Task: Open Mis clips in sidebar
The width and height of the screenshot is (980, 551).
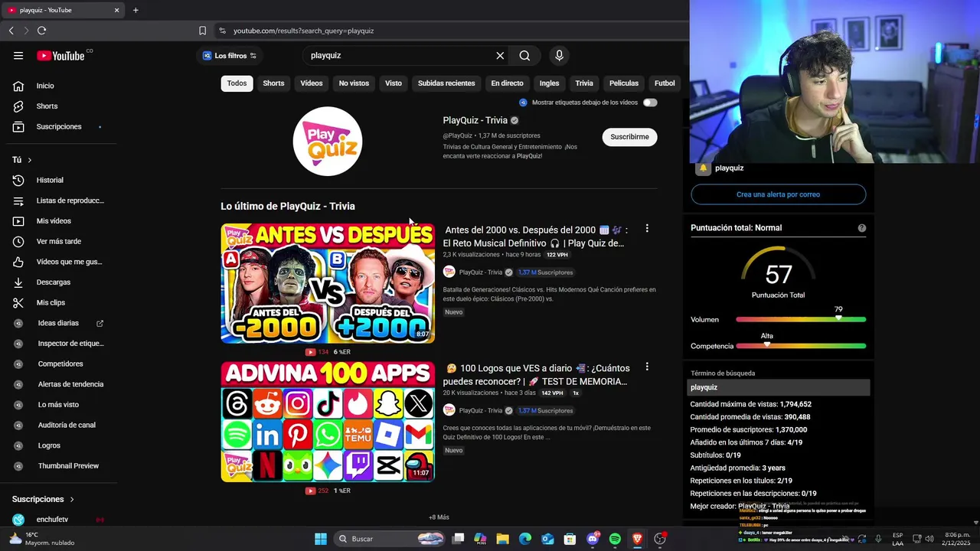Action: 51,302
